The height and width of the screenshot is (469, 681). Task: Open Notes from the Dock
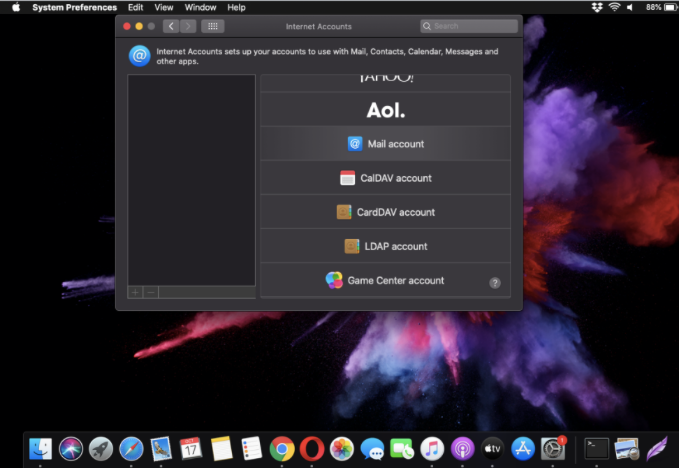coord(221,449)
